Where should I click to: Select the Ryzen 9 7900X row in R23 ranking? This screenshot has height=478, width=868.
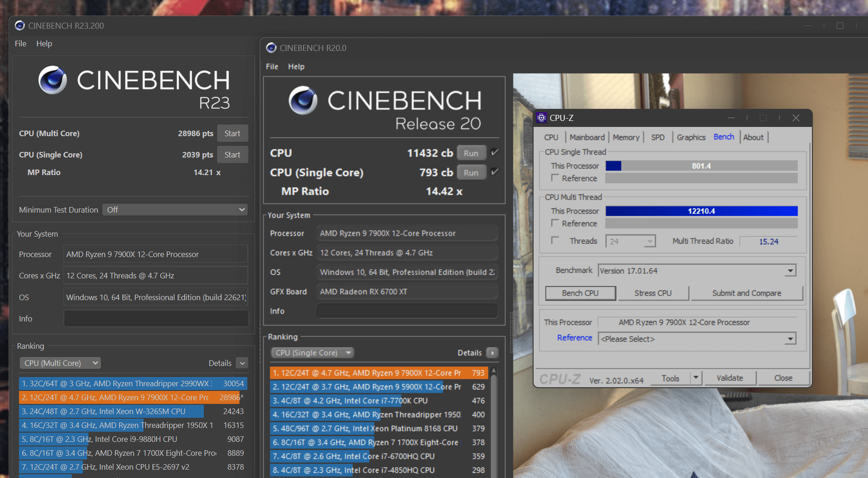point(133,397)
